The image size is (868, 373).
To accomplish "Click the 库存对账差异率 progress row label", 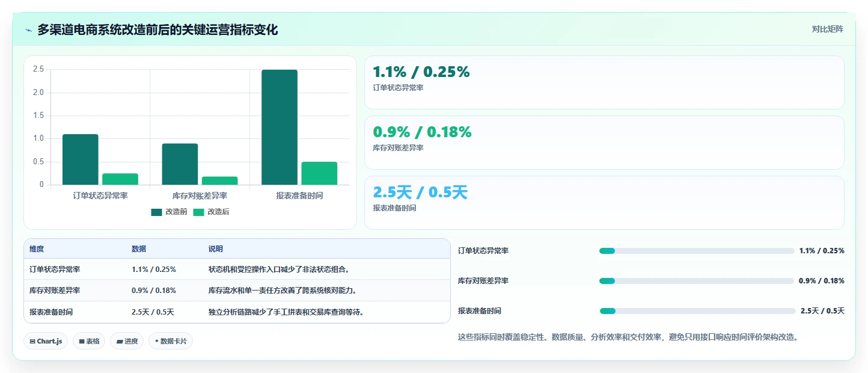I will tap(483, 281).
